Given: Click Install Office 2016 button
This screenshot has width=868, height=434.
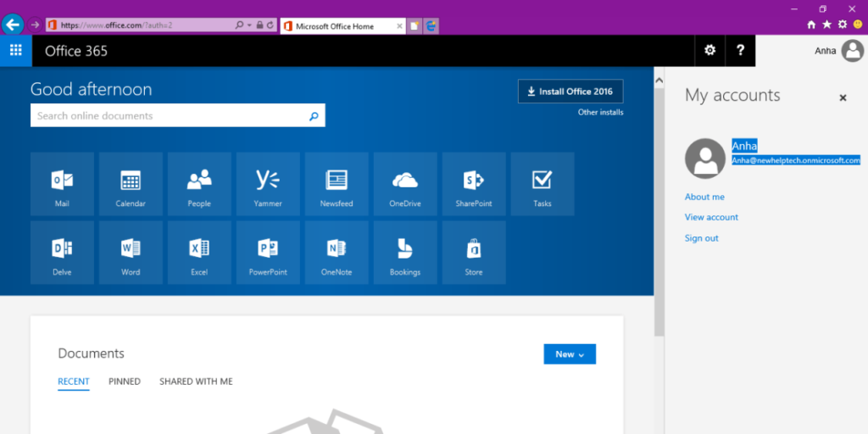Looking at the screenshot, I should 570,92.
